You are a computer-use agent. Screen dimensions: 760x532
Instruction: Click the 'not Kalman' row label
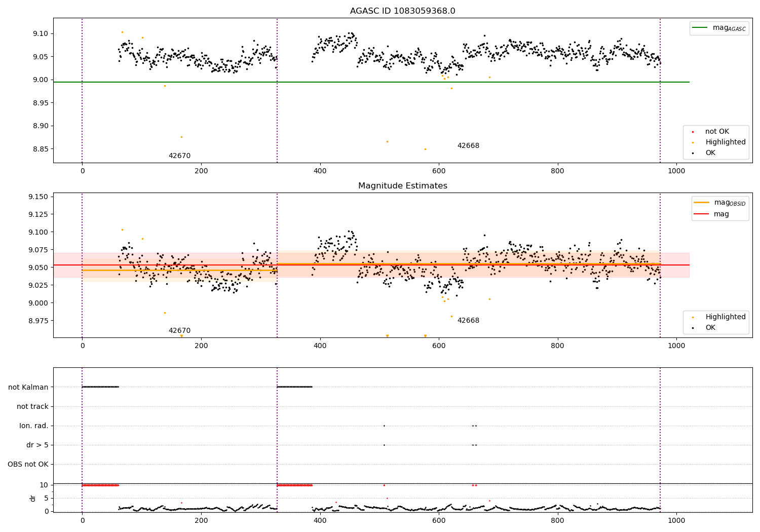pos(28,387)
